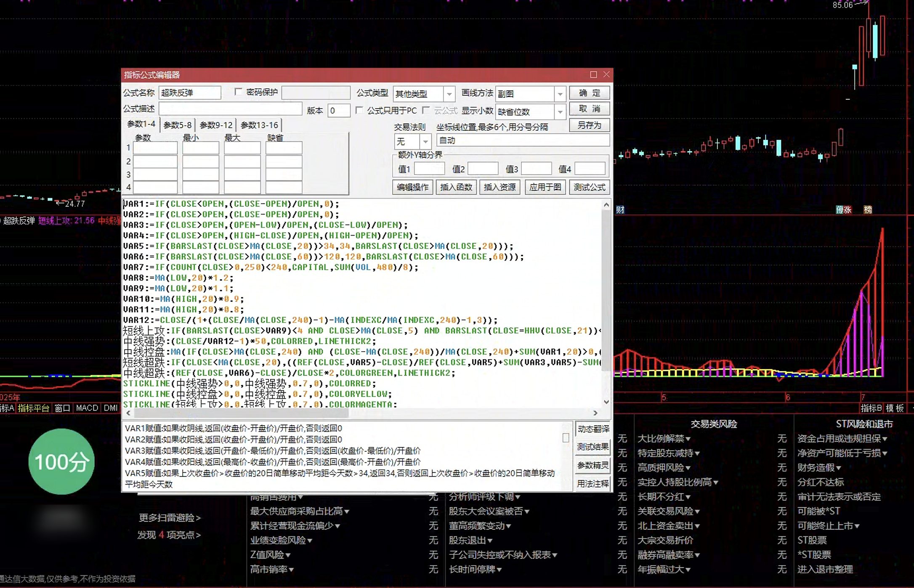Click the horizontal scroll right arrow

(595, 413)
